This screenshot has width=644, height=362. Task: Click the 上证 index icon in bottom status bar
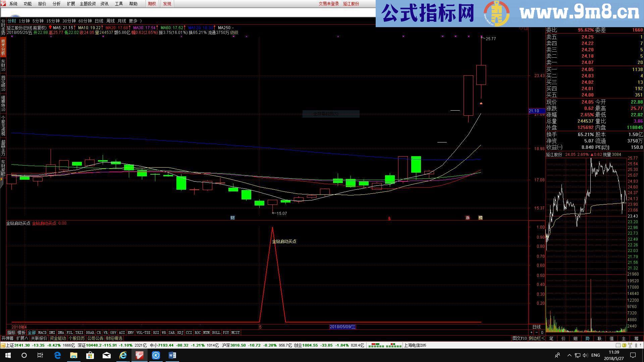pyautogui.click(x=3, y=345)
